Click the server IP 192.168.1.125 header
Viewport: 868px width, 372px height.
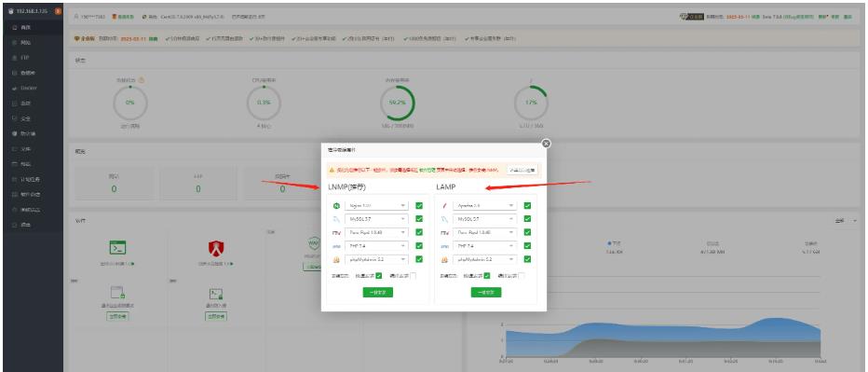[x=31, y=11]
